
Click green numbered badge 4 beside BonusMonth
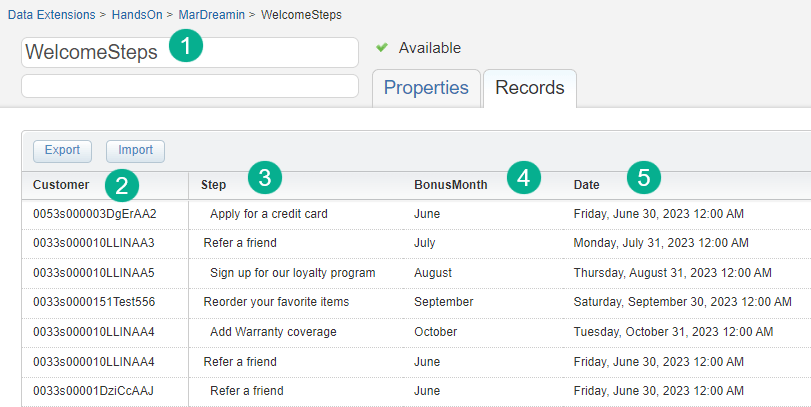pyautogui.click(x=523, y=178)
